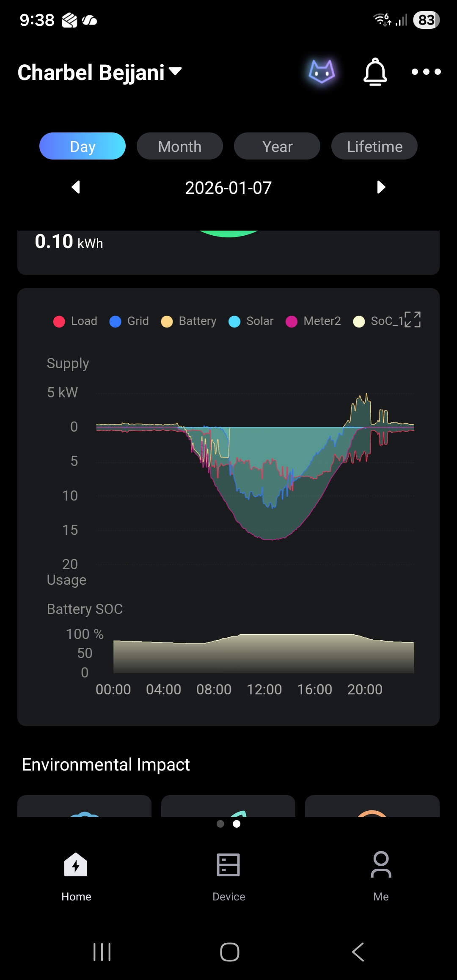Open the cat-face AI assistant icon
This screenshot has width=457, height=980.
point(322,72)
